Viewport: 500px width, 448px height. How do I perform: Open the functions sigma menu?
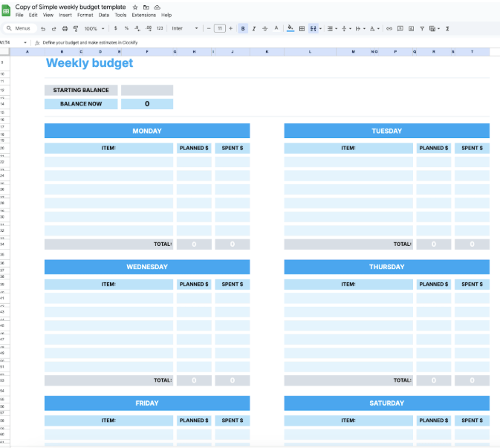447,29
